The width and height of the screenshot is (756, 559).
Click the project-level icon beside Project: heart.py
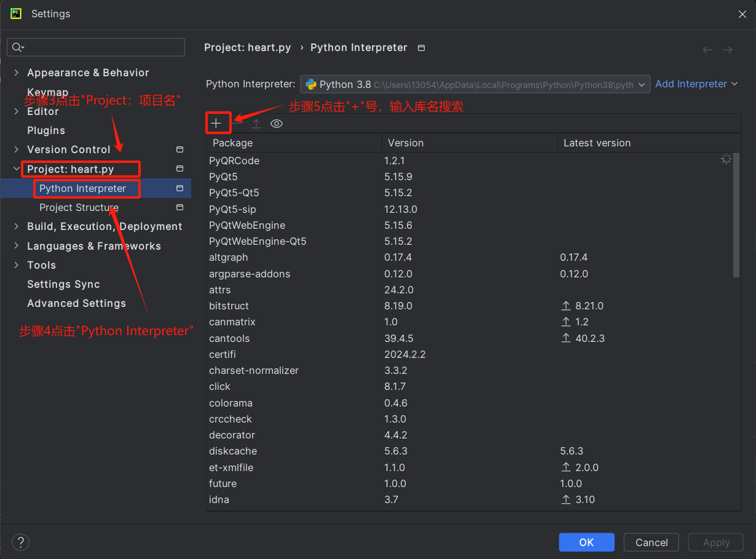[180, 168]
